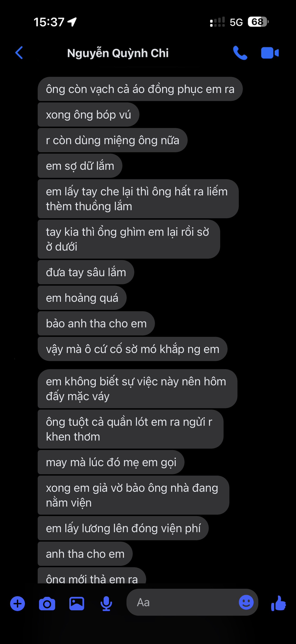296x644 pixels.
Task: Tap the microphone to record voice message
Action: point(106,604)
